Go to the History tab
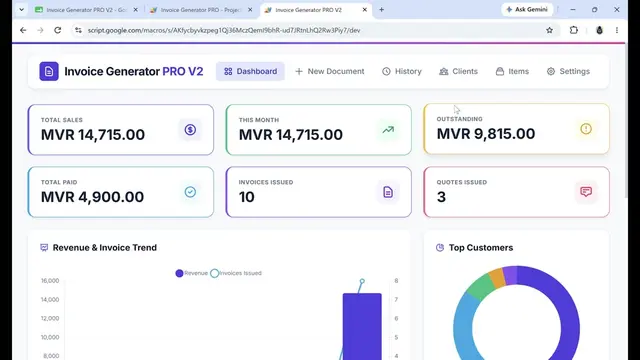 (x=402, y=71)
